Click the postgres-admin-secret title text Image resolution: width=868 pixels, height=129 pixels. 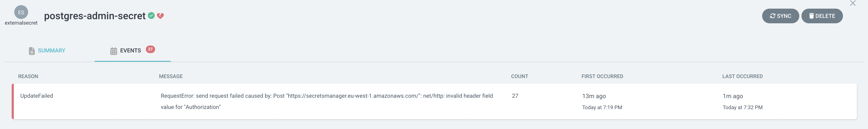(95, 16)
